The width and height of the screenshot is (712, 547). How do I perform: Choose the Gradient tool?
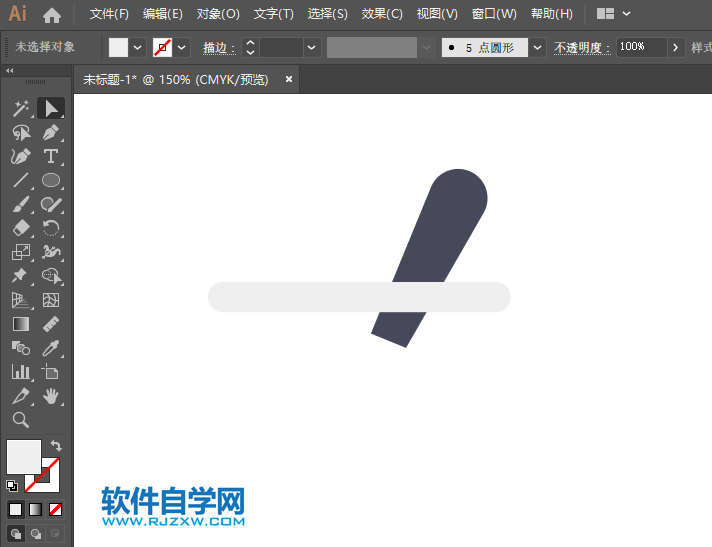(x=21, y=324)
